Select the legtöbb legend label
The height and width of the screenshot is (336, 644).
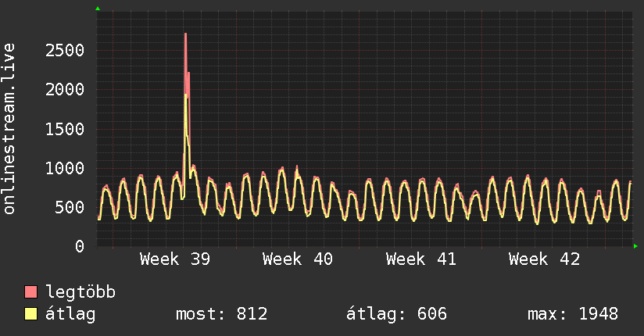point(80,291)
